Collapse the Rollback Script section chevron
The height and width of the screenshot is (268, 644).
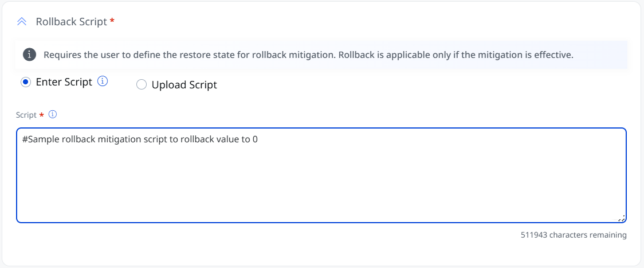point(22,22)
